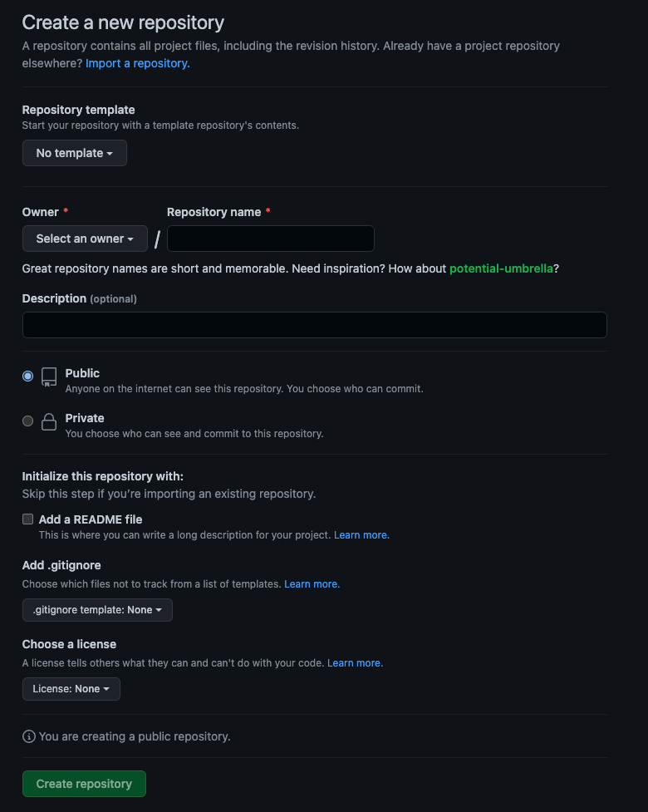Click the Private repository lock icon
This screenshot has width=648, height=812.
[x=49, y=421]
